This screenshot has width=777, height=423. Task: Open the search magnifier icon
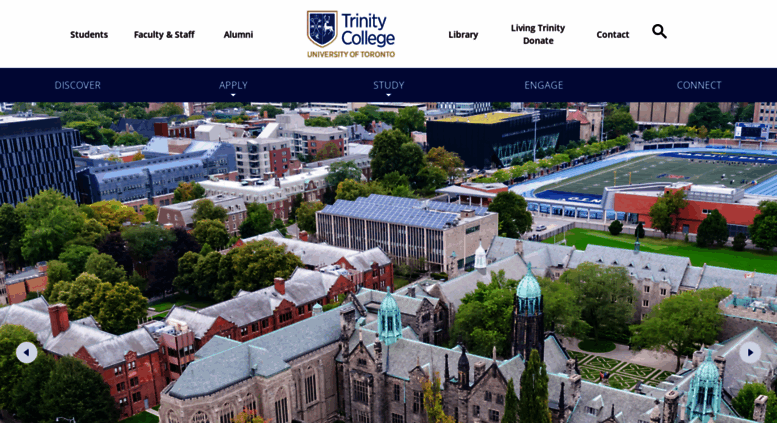[659, 31]
